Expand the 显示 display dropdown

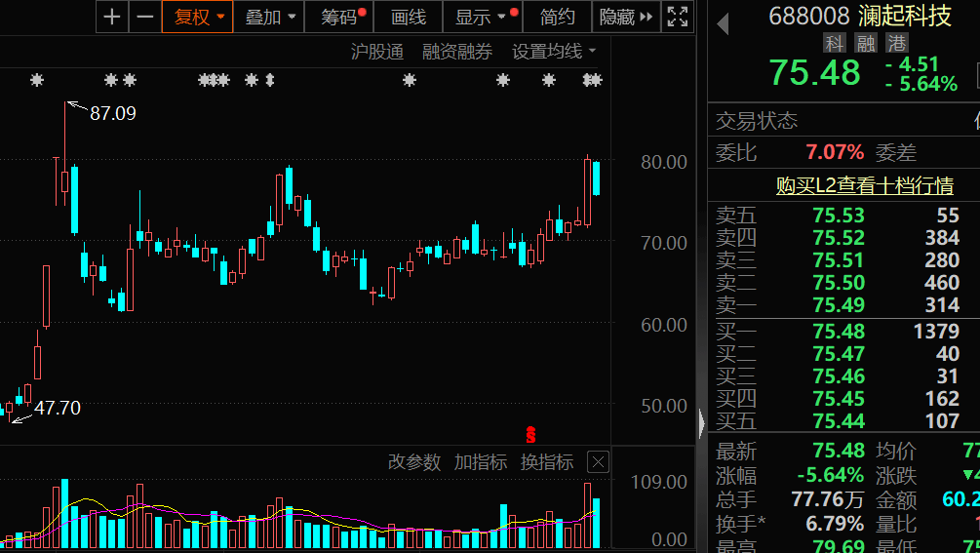[x=482, y=17]
